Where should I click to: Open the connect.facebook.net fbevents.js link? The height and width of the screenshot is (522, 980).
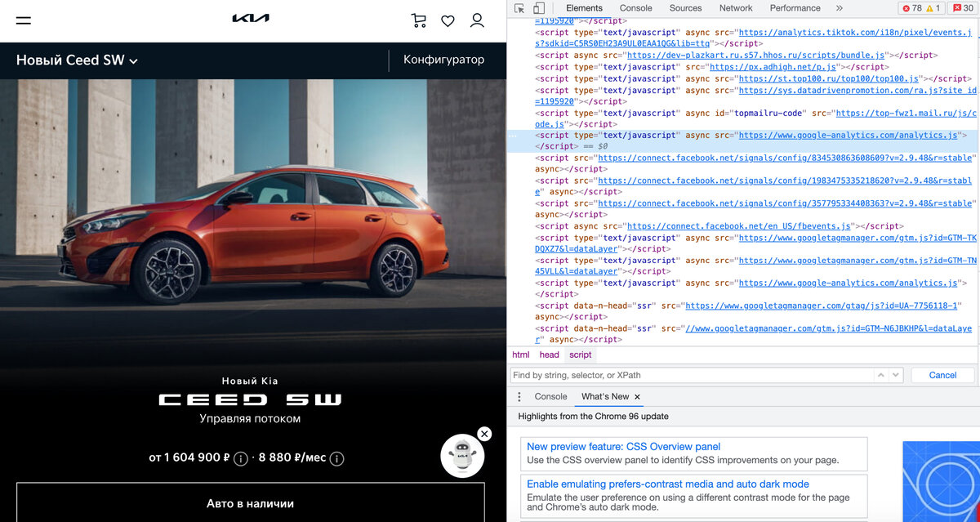[740, 226]
